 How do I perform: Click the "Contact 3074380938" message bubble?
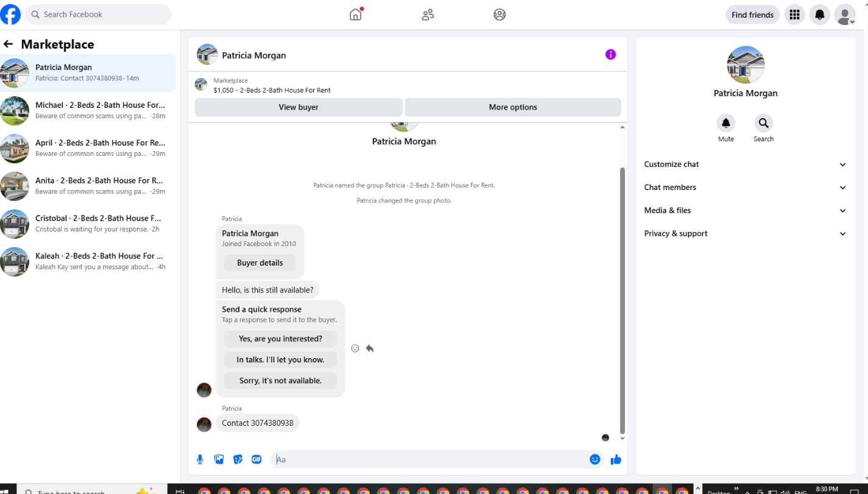pyautogui.click(x=258, y=423)
